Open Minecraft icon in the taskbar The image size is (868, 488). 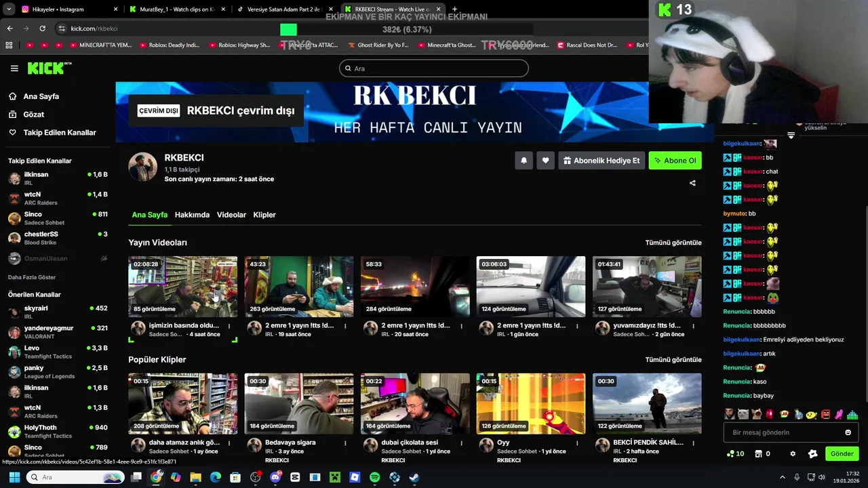(335, 477)
